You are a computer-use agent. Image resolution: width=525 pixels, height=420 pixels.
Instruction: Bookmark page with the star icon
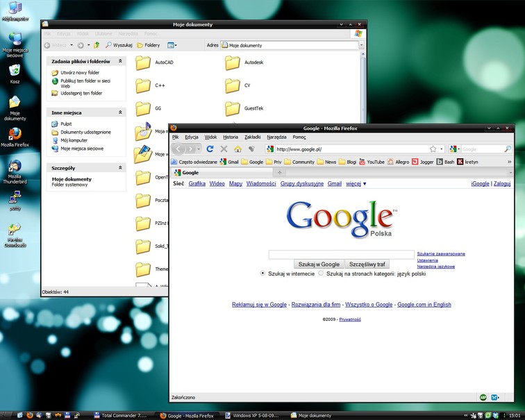pyautogui.click(x=433, y=149)
